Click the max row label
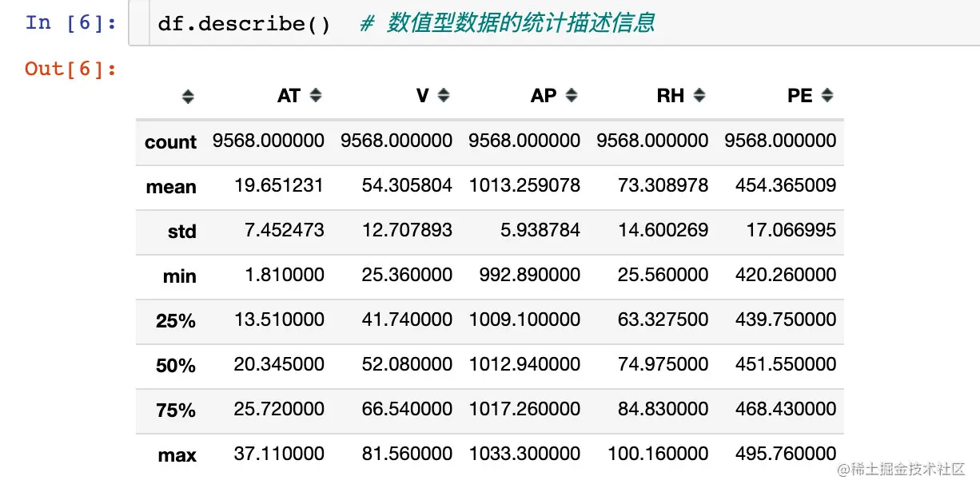Viewport: 980px width, 492px height. point(177,455)
